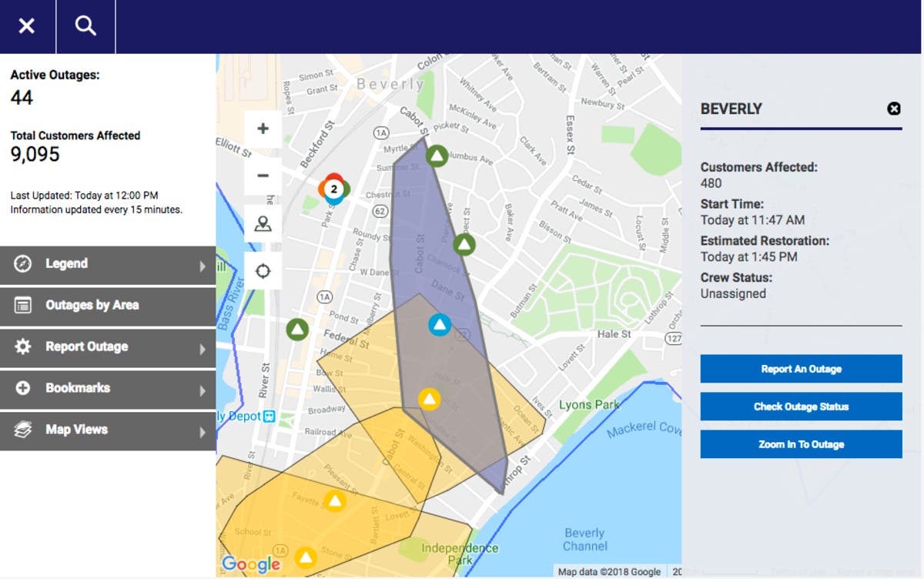Expand the Legend panel arrow
This screenshot has height=579, width=924.
click(203, 266)
